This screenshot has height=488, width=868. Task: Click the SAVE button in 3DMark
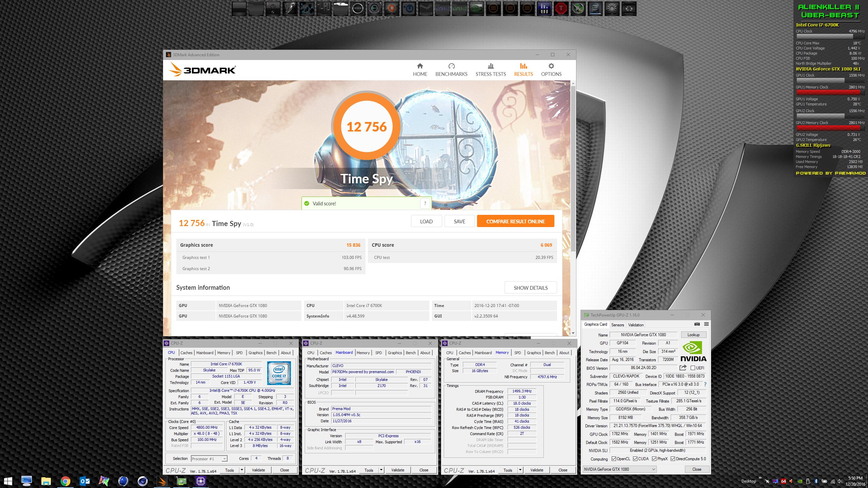459,221
